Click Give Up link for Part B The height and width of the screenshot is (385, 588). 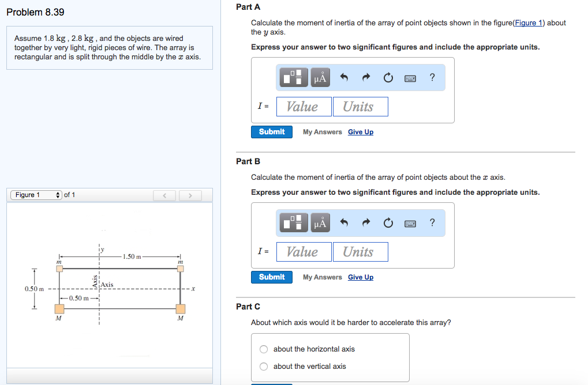pyautogui.click(x=361, y=277)
